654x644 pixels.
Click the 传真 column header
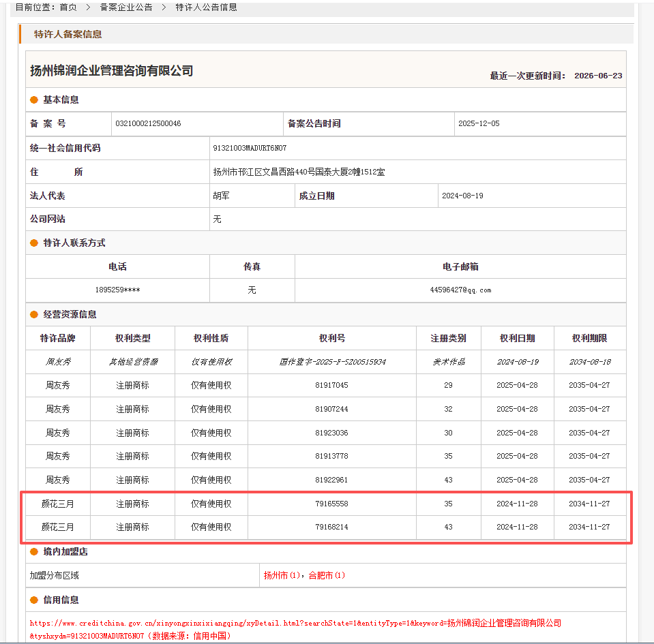click(252, 266)
